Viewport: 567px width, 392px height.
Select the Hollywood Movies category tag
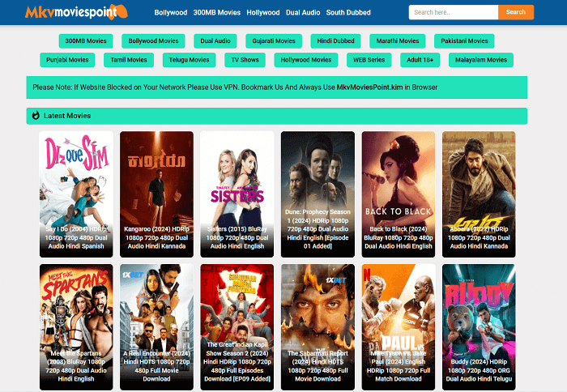point(306,60)
